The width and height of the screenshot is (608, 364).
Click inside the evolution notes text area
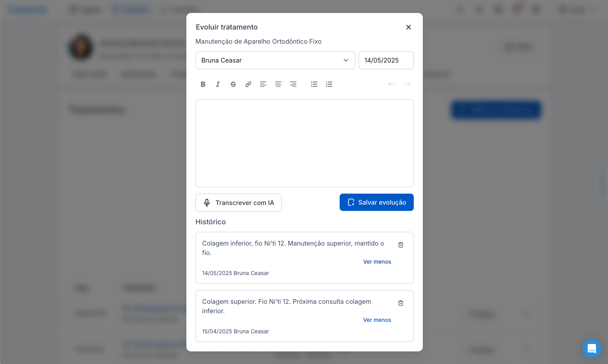click(x=304, y=143)
